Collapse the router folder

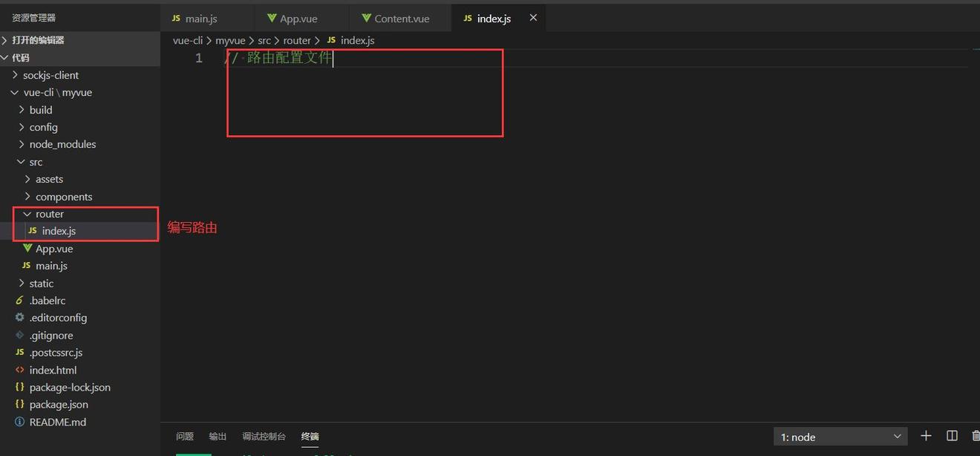(27, 213)
